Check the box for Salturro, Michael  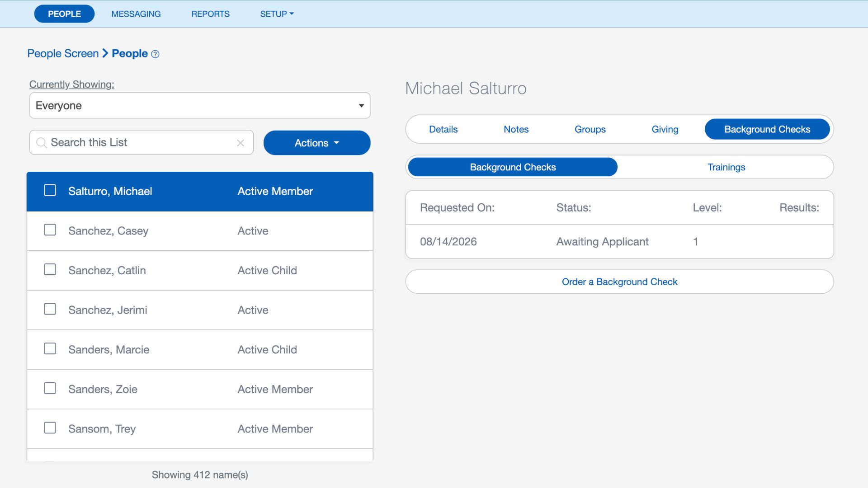coord(50,190)
